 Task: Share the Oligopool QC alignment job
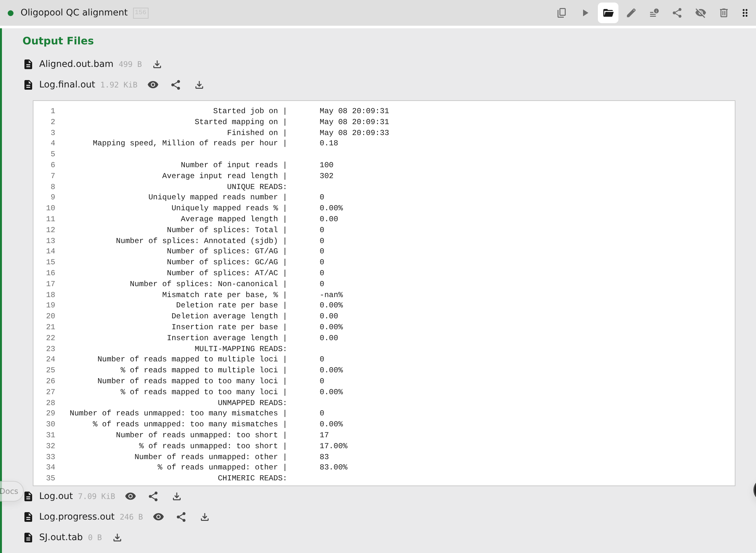click(x=677, y=13)
